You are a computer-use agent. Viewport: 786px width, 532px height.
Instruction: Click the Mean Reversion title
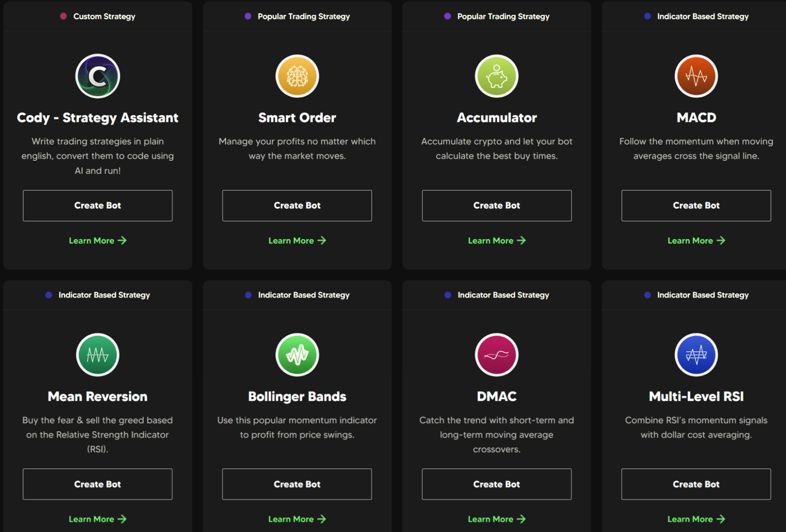pos(98,396)
